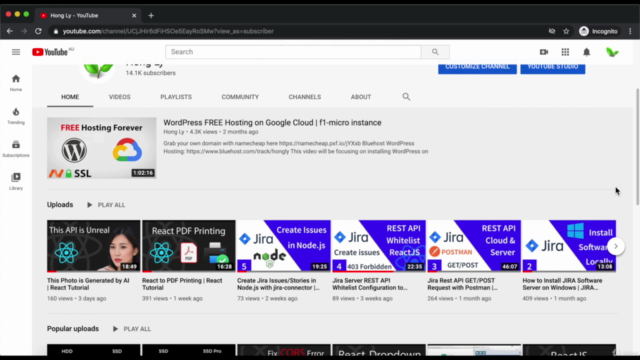Screen dimensions: 640x360
Task: Switch to the VIDEOS tab
Action: click(120, 97)
